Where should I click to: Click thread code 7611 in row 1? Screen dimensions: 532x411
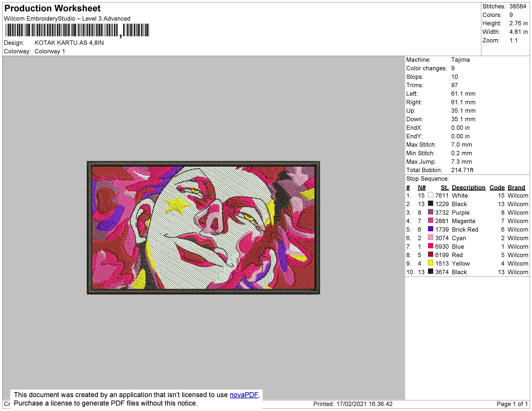(442, 196)
